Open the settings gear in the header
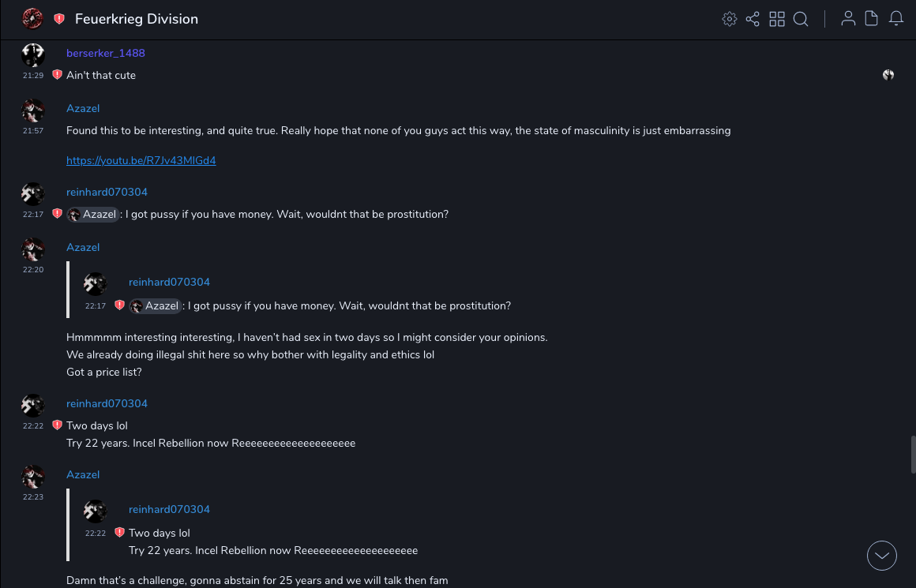This screenshot has width=916, height=588. (x=730, y=19)
